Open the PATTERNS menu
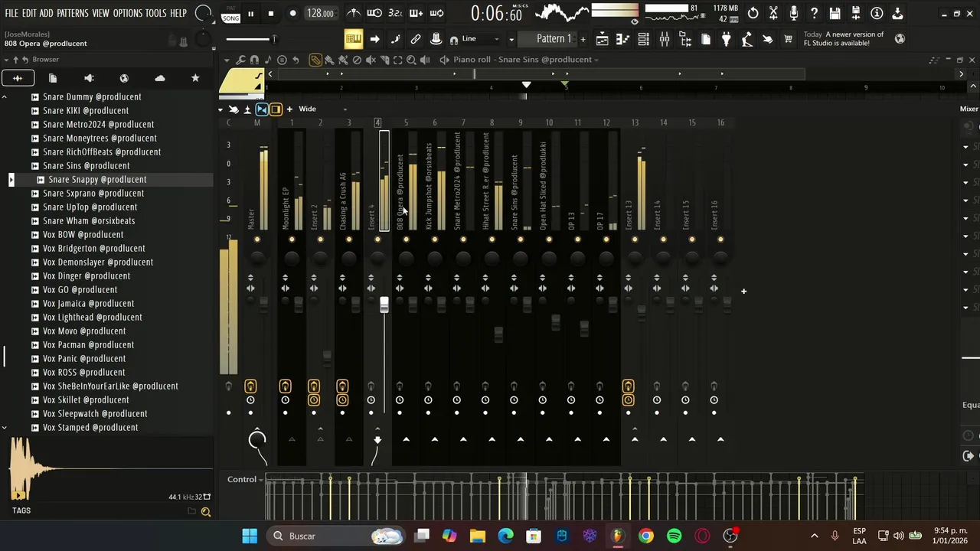 pyautogui.click(x=73, y=13)
